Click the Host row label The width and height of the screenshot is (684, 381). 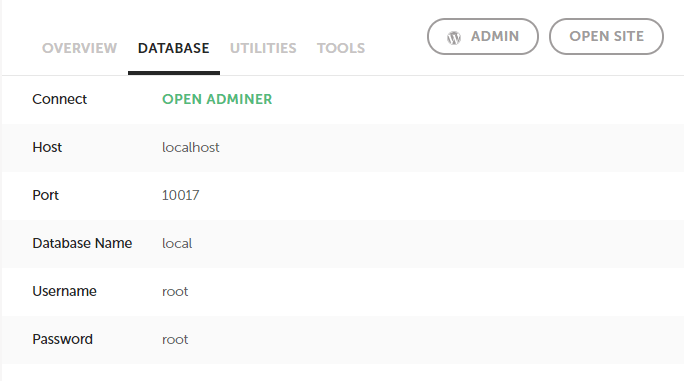click(47, 147)
